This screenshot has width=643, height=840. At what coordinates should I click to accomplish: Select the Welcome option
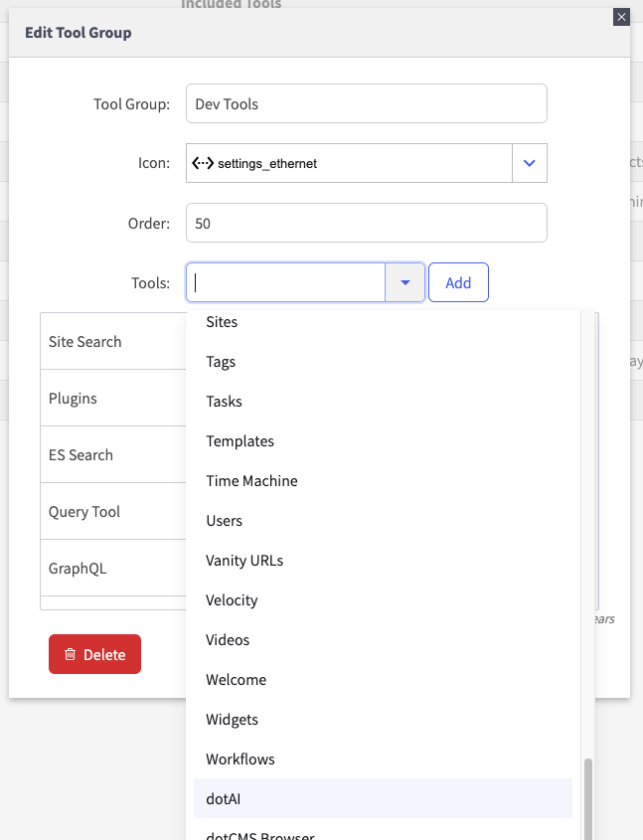coord(237,679)
